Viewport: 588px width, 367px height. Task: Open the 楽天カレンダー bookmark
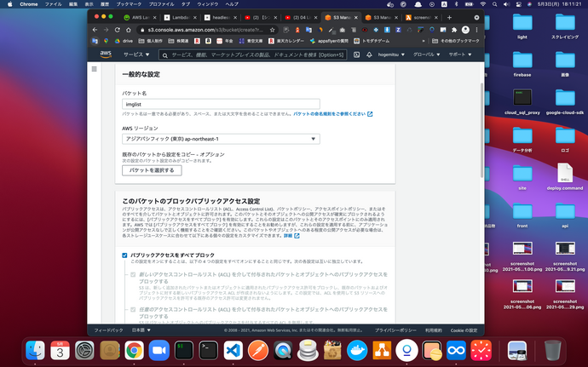tap(286, 41)
